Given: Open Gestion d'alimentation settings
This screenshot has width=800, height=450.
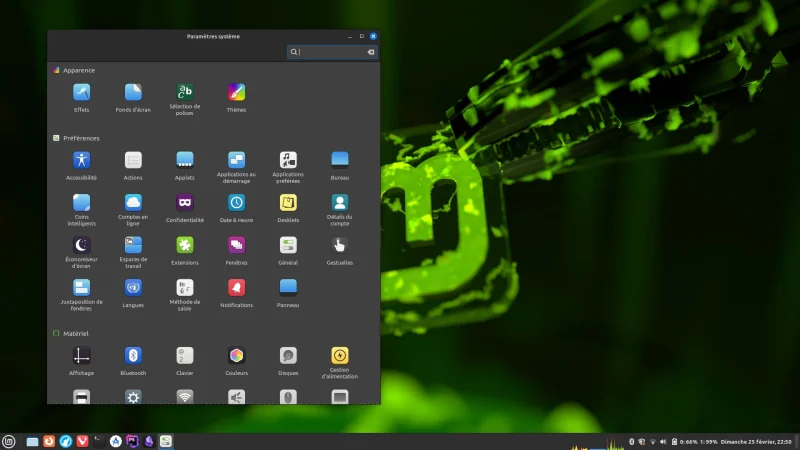Looking at the screenshot, I should tap(340, 362).
